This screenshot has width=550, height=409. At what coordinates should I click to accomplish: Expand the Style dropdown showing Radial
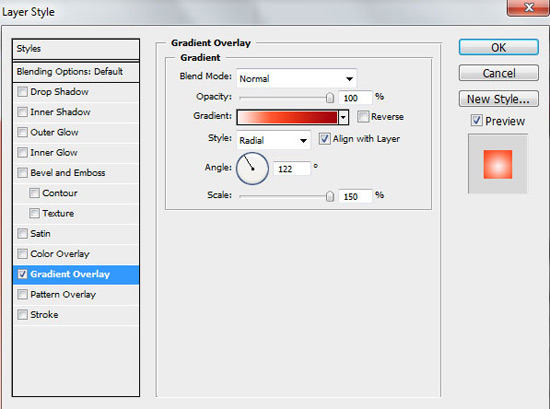(x=273, y=140)
